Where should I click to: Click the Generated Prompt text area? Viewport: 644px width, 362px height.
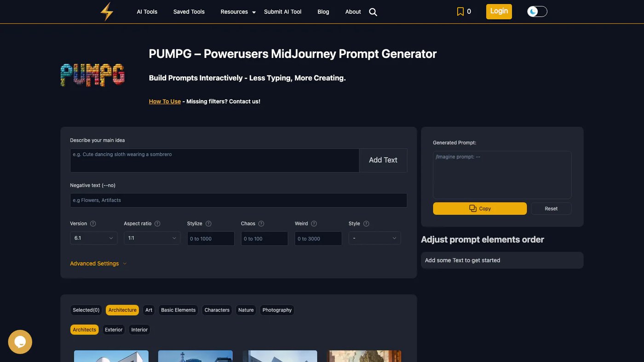tap(502, 175)
